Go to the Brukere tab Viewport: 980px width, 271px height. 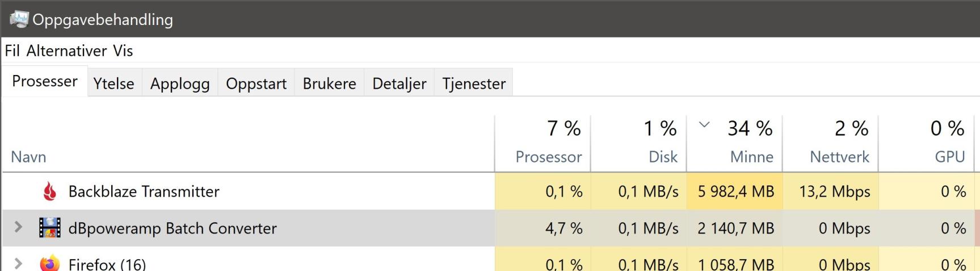329,84
